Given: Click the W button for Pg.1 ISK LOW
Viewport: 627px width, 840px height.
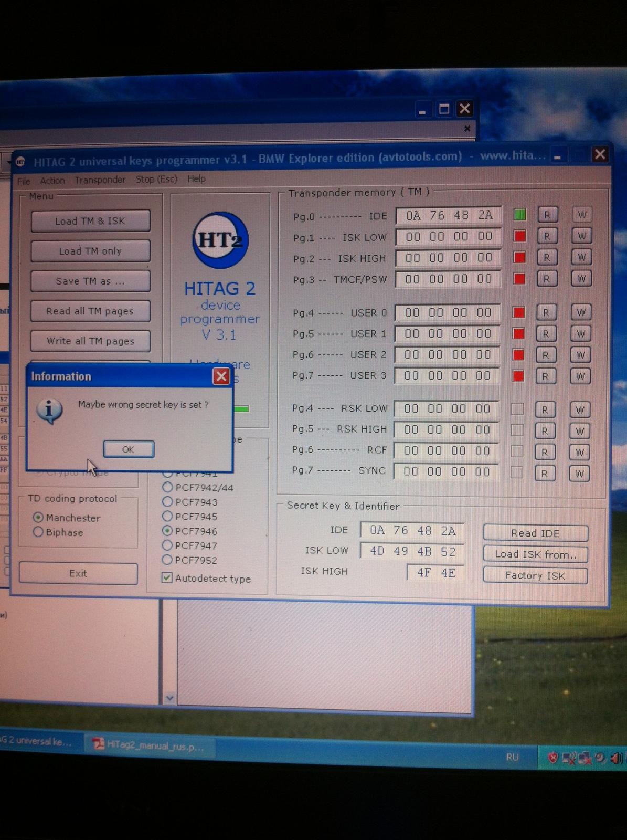Looking at the screenshot, I should [582, 236].
